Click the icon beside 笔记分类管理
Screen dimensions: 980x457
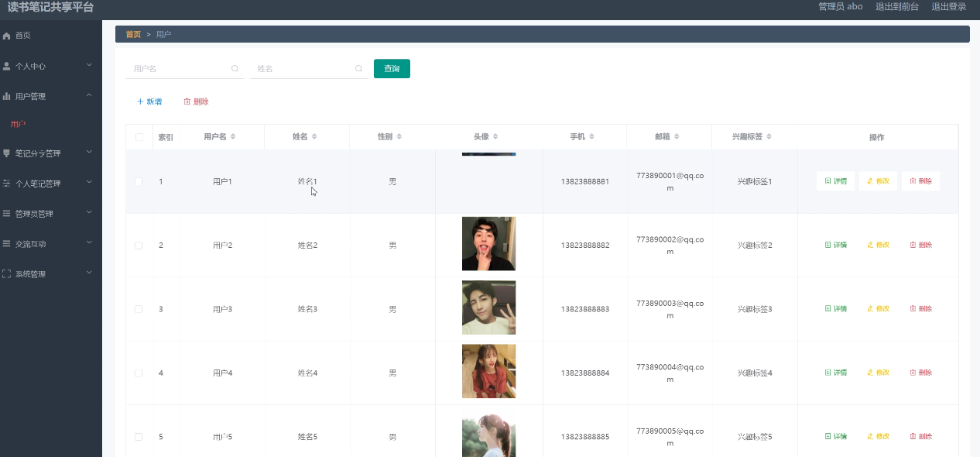pyautogui.click(x=7, y=153)
